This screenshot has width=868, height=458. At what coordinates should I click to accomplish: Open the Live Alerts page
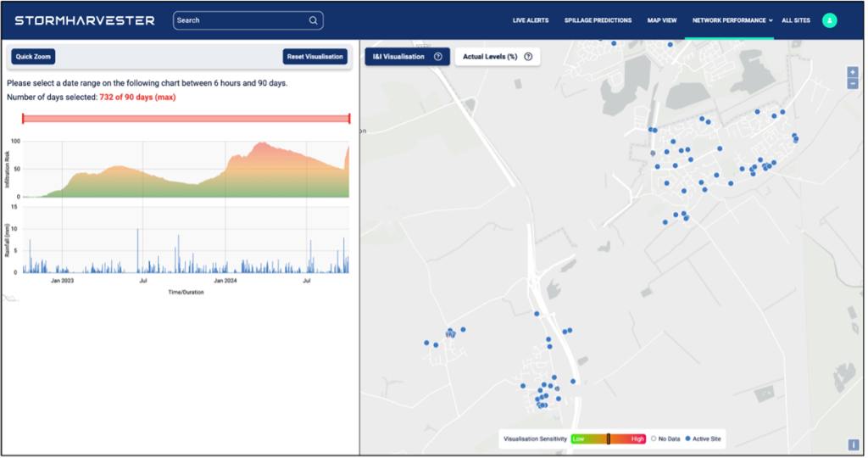click(x=531, y=20)
